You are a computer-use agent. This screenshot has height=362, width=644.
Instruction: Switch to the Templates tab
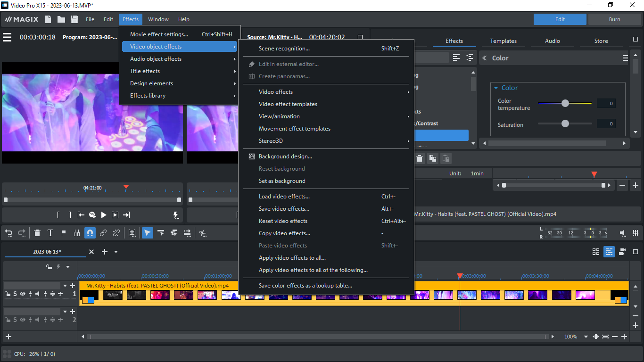click(x=503, y=41)
